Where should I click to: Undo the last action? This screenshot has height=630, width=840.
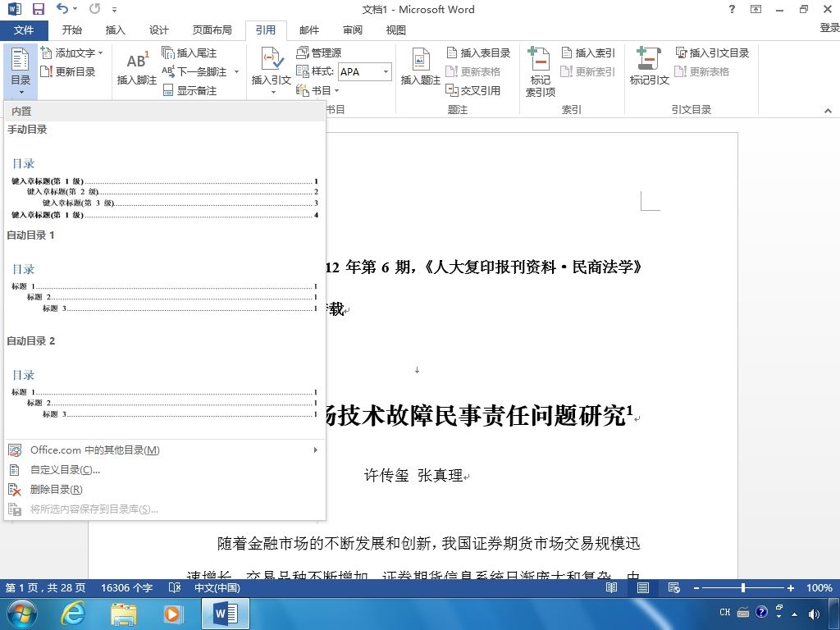click(62, 8)
